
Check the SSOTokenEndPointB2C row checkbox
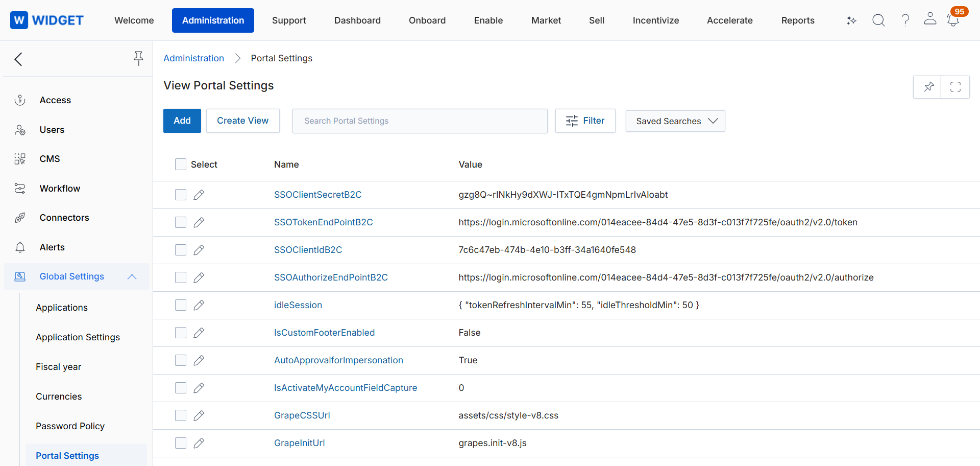[x=181, y=222]
